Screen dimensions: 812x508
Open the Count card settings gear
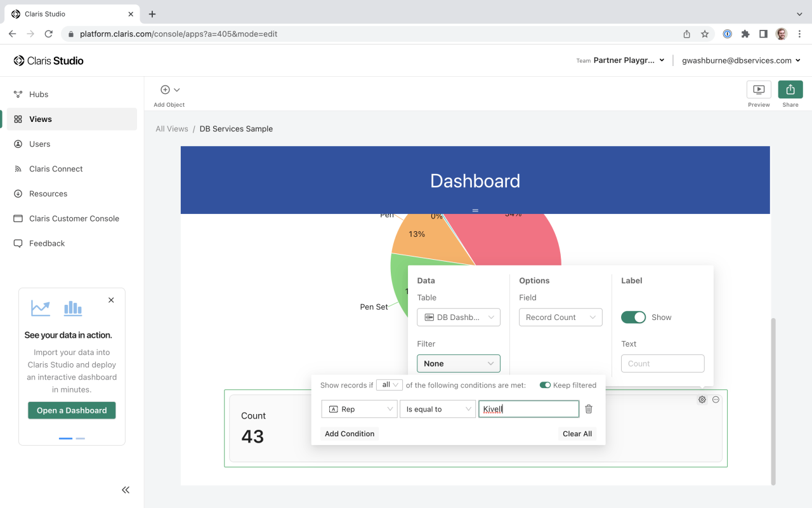pyautogui.click(x=702, y=399)
